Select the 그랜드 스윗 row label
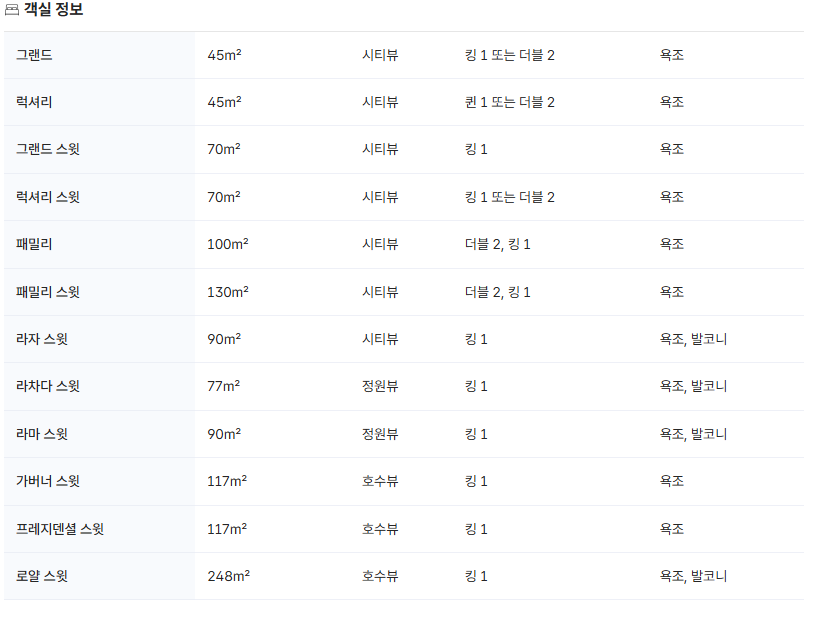826x618 pixels. pyautogui.click(x=48, y=149)
